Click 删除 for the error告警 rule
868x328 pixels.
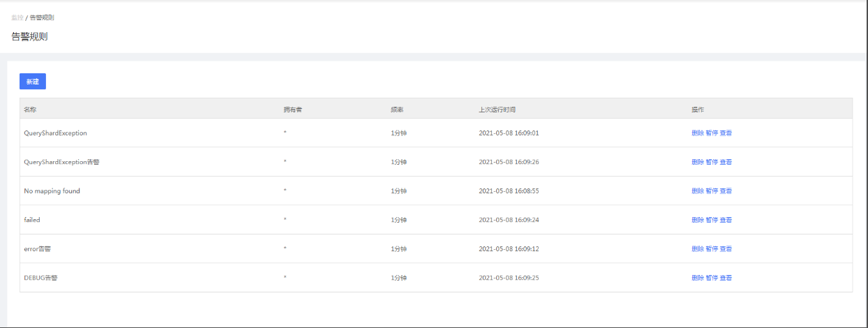(698, 248)
